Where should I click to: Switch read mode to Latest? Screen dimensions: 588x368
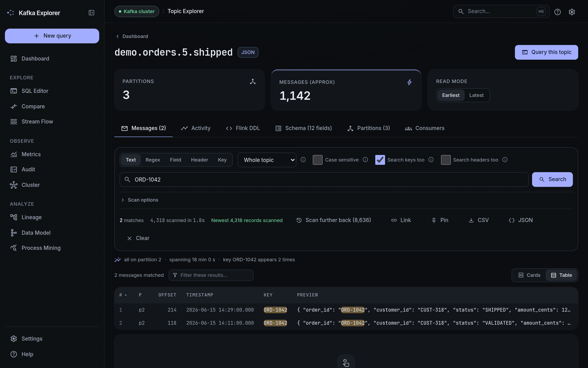coord(476,95)
